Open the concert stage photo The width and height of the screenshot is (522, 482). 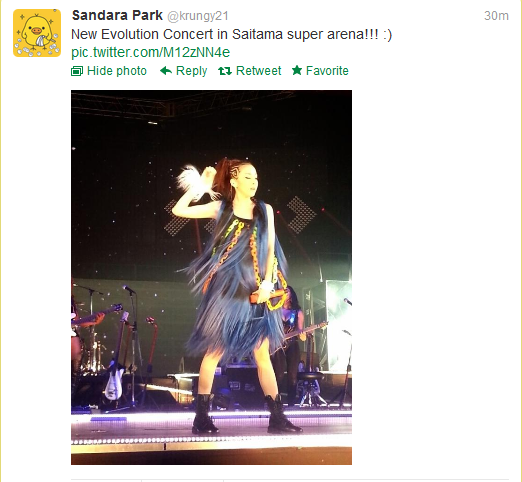[211, 277]
